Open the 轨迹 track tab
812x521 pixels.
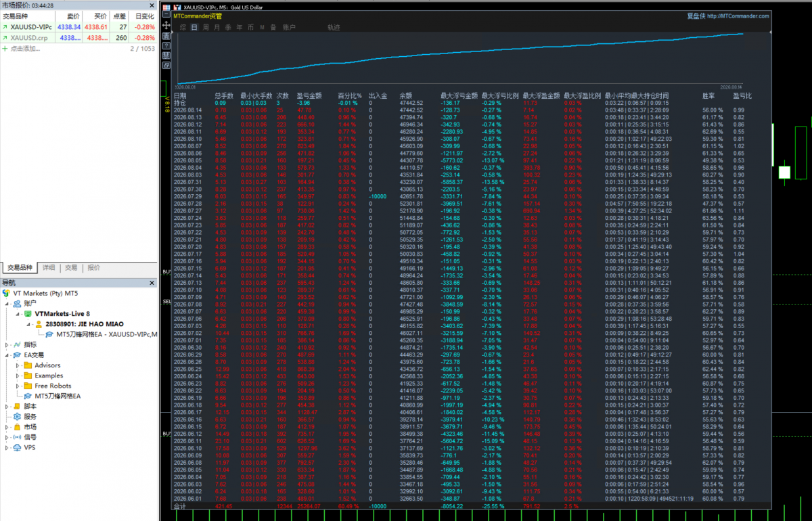[x=334, y=27]
